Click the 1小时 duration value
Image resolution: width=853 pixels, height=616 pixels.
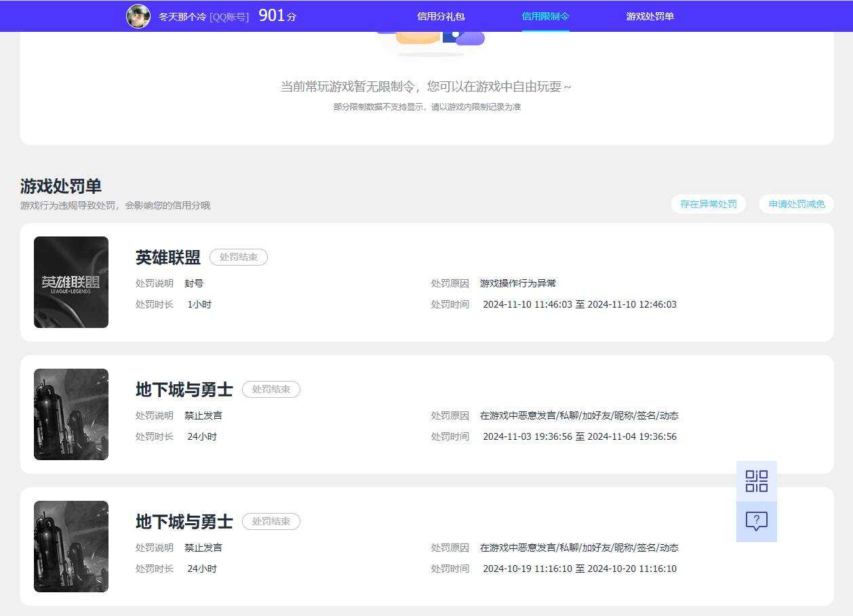(x=199, y=304)
